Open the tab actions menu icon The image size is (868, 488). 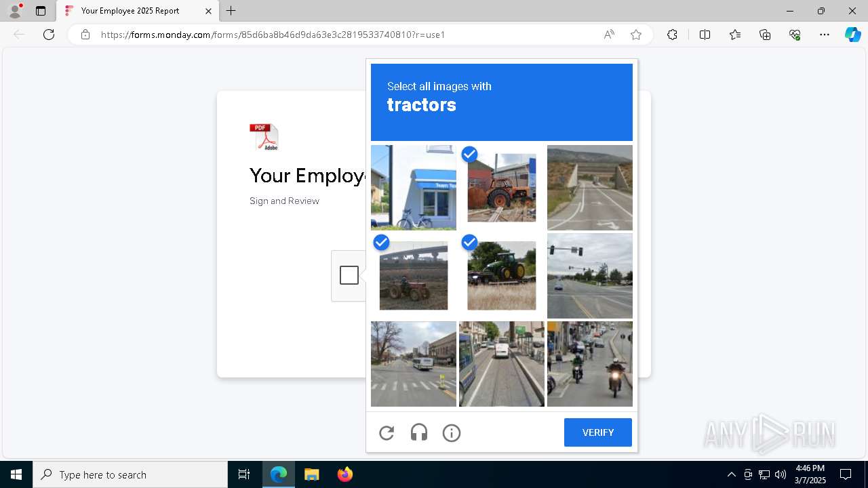(x=41, y=11)
